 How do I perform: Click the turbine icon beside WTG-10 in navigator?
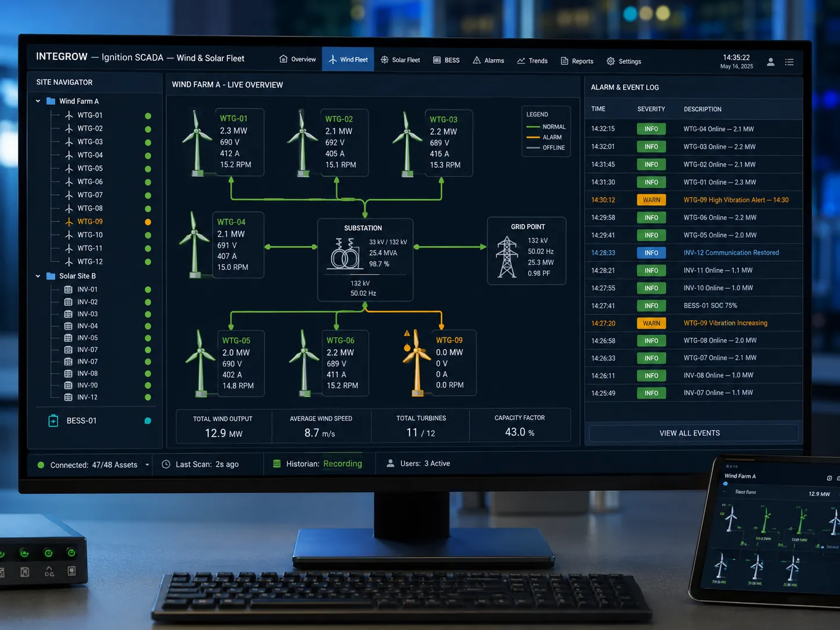[x=69, y=235]
